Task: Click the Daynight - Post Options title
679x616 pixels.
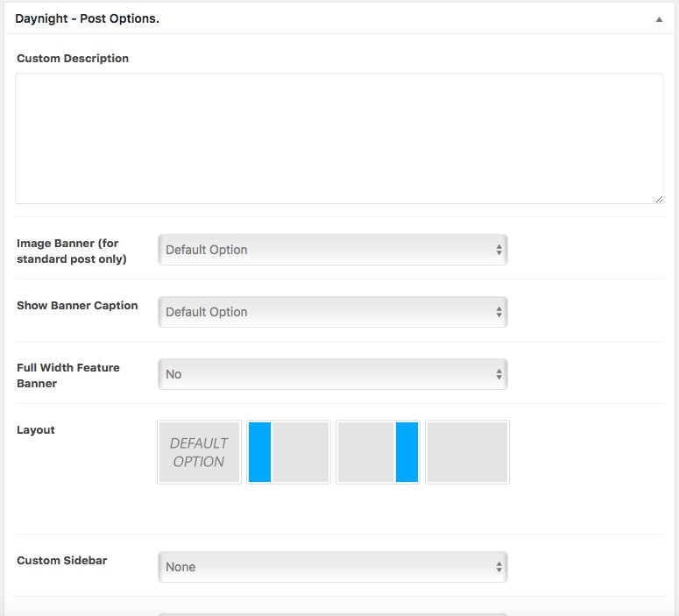Action: pyautogui.click(x=88, y=18)
